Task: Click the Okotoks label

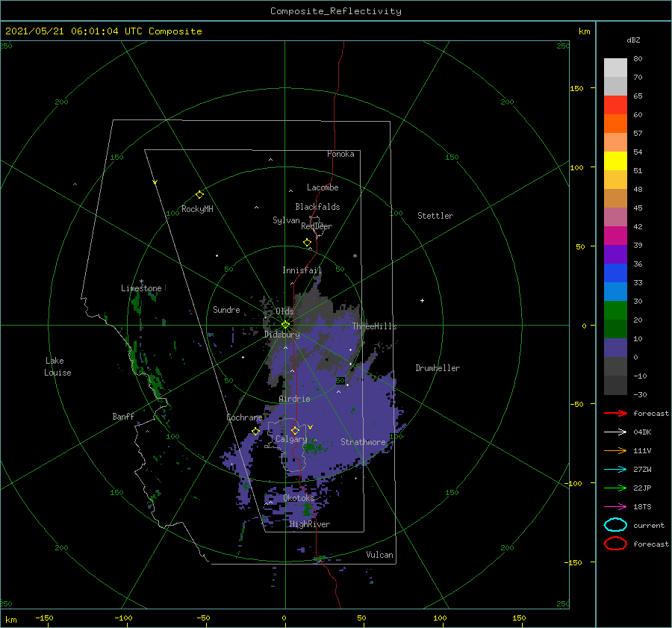Action: (299, 498)
